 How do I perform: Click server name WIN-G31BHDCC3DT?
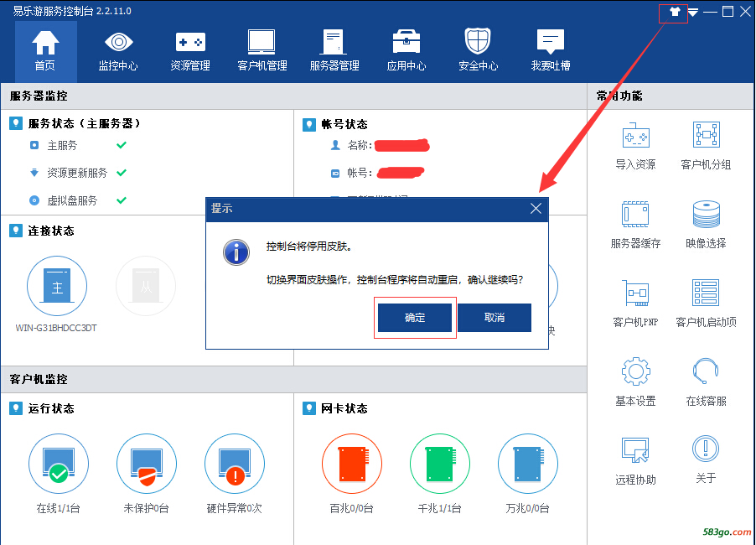[x=56, y=328]
